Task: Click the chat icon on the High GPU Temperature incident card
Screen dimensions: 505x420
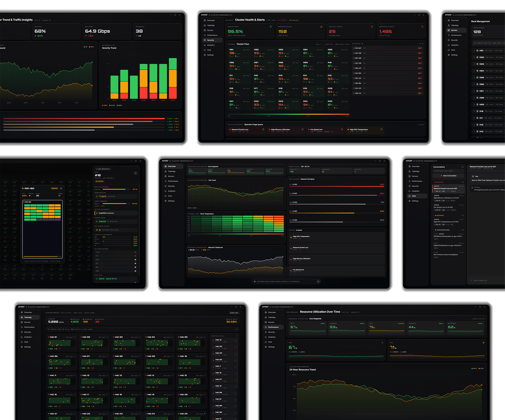Action: coord(381,129)
